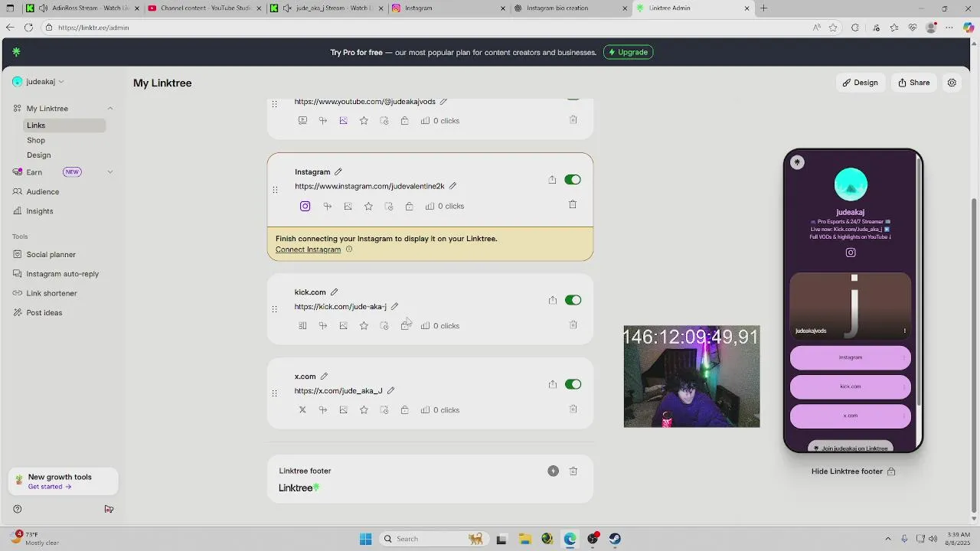Open thumbnail icon on x.com card
Viewport: 980px width, 551px height.
point(343,410)
